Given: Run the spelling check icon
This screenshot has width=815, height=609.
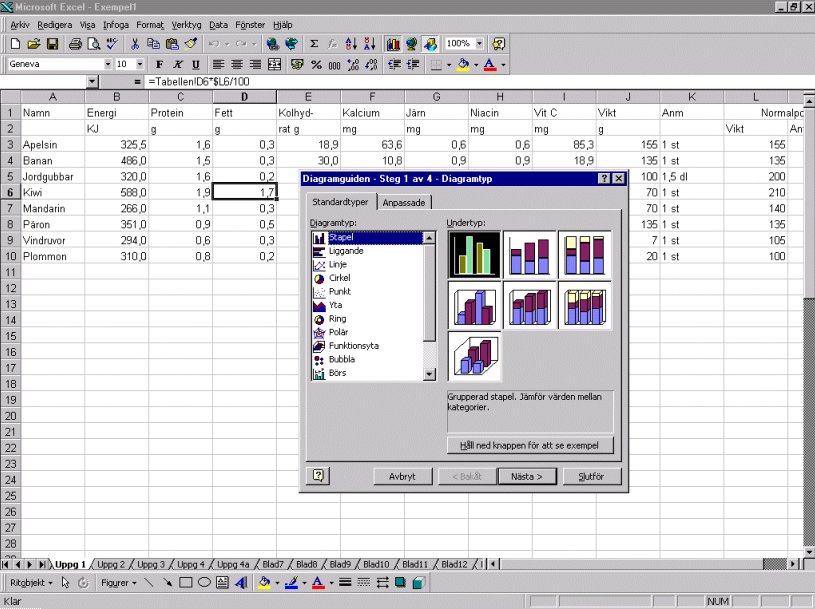Looking at the screenshot, I should coord(112,44).
